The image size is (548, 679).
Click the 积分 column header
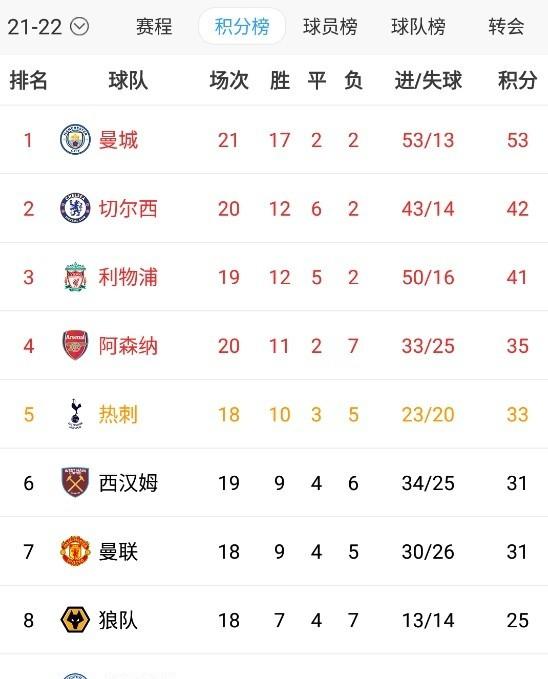point(517,81)
